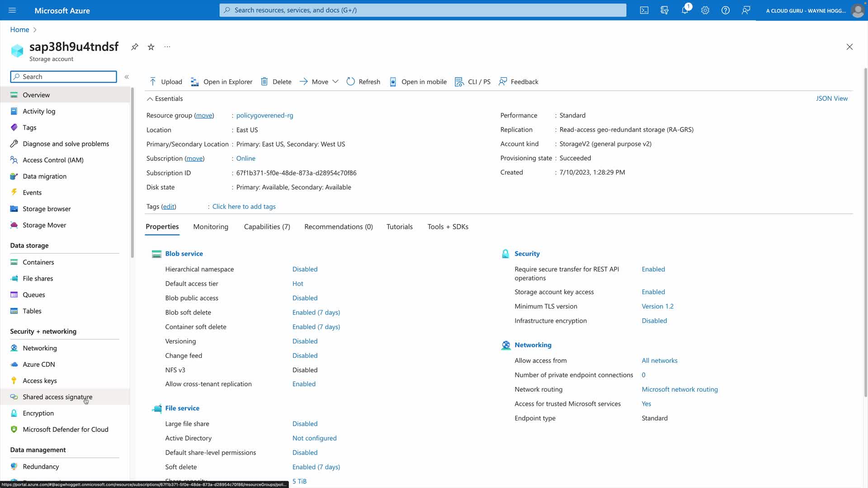Focus the global search resources field
The width and height of the screenshot is (868, 488).
(x=423, y=10)
